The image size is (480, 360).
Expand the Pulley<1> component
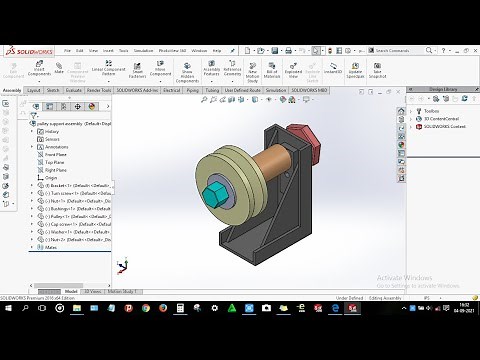click(32, 216)
